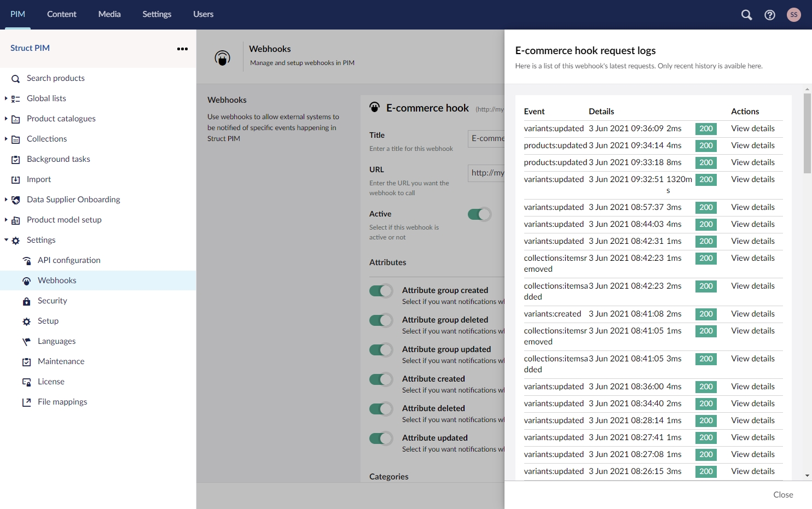The height and width of the screenshot is (509, 812).
Task: Open the Users tab
Action: point(203,14)
